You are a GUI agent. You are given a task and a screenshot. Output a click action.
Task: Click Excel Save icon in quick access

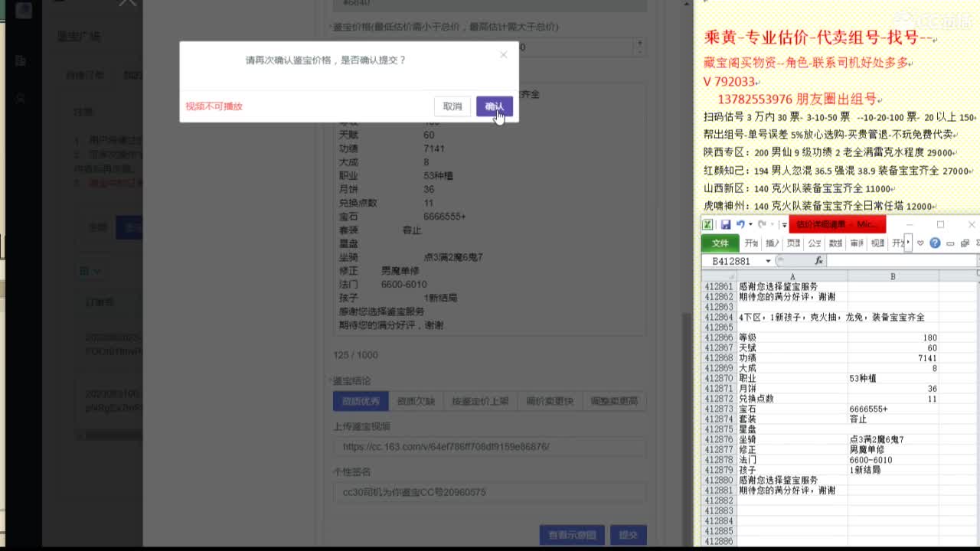click(x=725, y=225)
